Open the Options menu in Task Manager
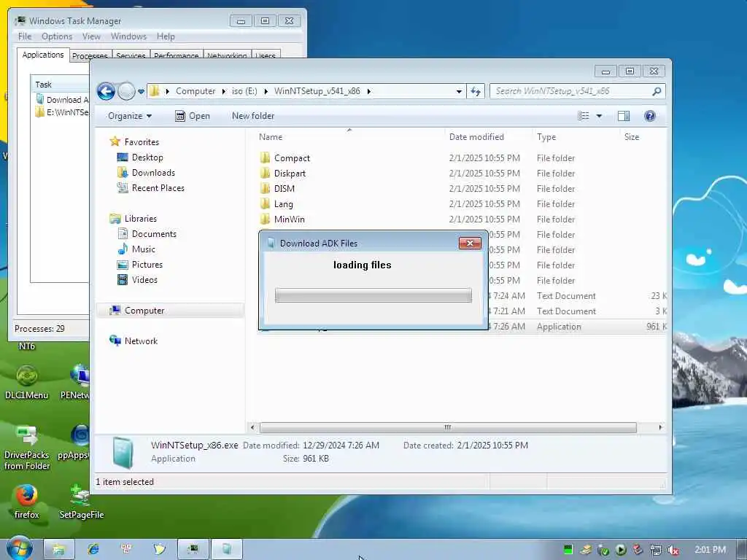747x560 pixels. coord(57,36)
